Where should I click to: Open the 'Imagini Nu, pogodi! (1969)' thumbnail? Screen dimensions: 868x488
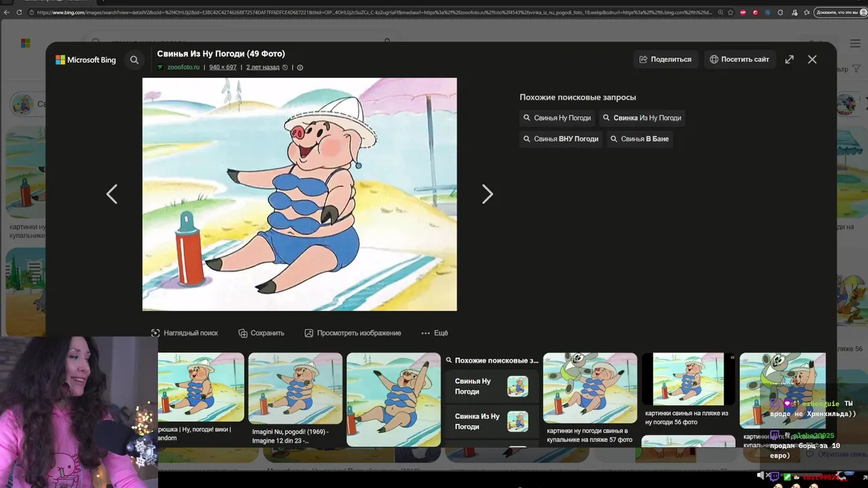pyautogui.click(x=295, y=388)
